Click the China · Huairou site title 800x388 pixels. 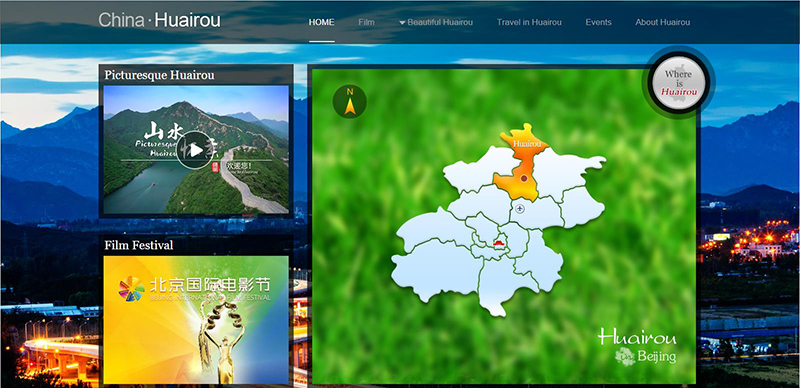[159, 20]
